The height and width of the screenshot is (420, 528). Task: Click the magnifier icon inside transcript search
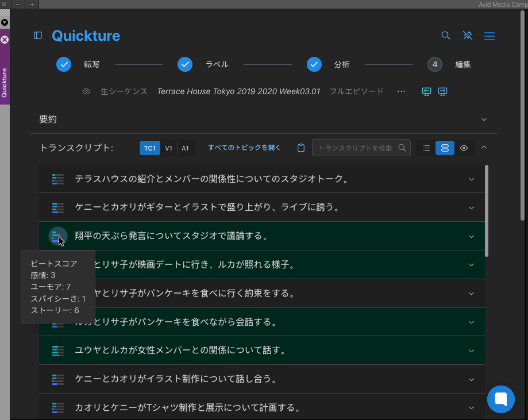[x=402, y=148]
